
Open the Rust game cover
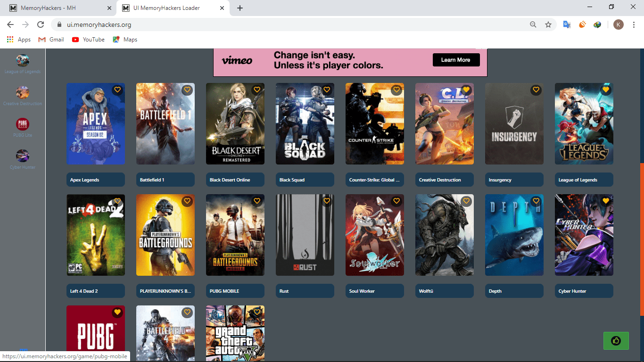click(305, 235)
